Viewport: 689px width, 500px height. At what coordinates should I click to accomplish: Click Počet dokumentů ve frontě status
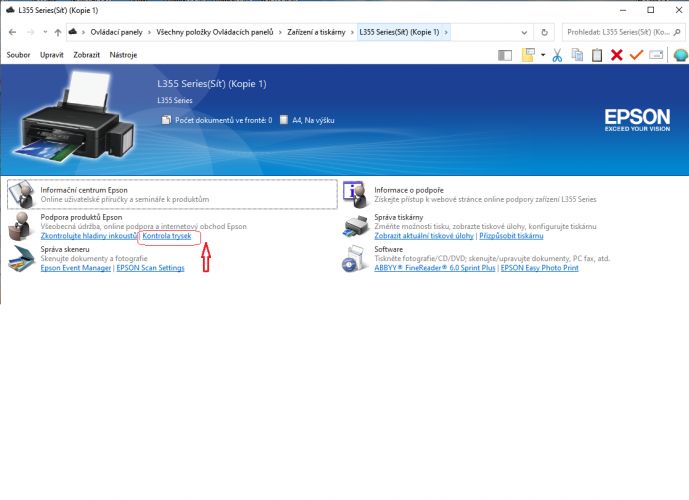223,120
